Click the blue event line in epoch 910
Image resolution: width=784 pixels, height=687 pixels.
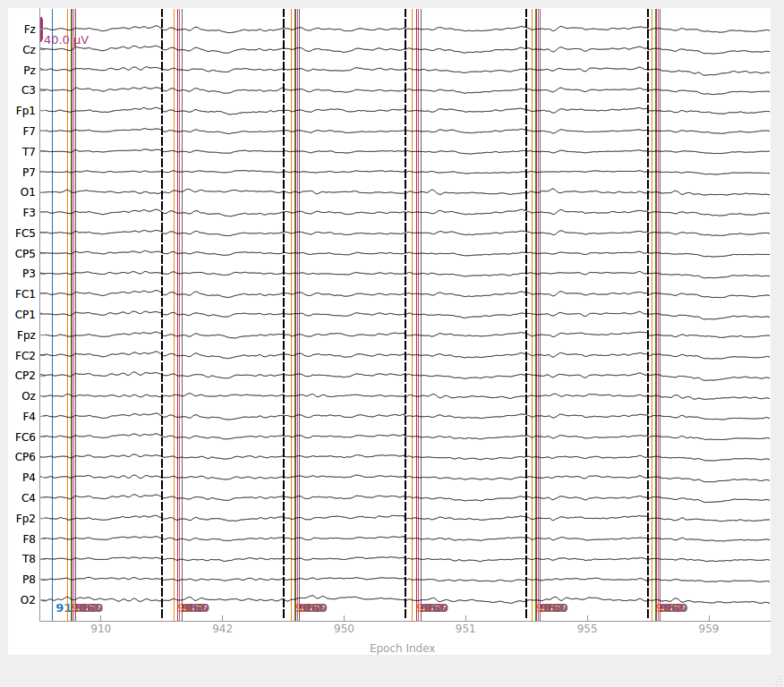(52, 315)
